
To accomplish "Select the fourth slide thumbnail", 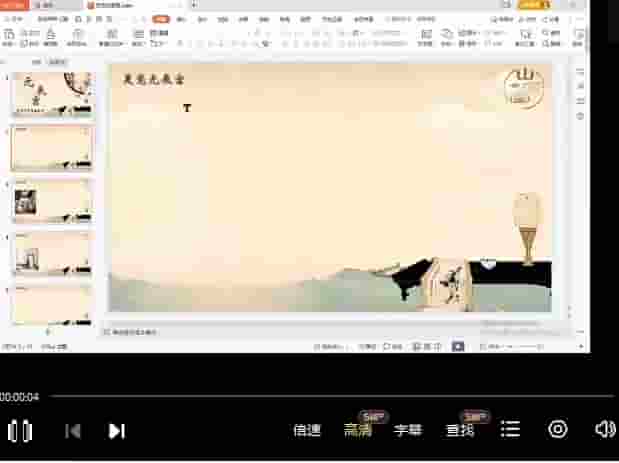I will (x=53, y=253).
